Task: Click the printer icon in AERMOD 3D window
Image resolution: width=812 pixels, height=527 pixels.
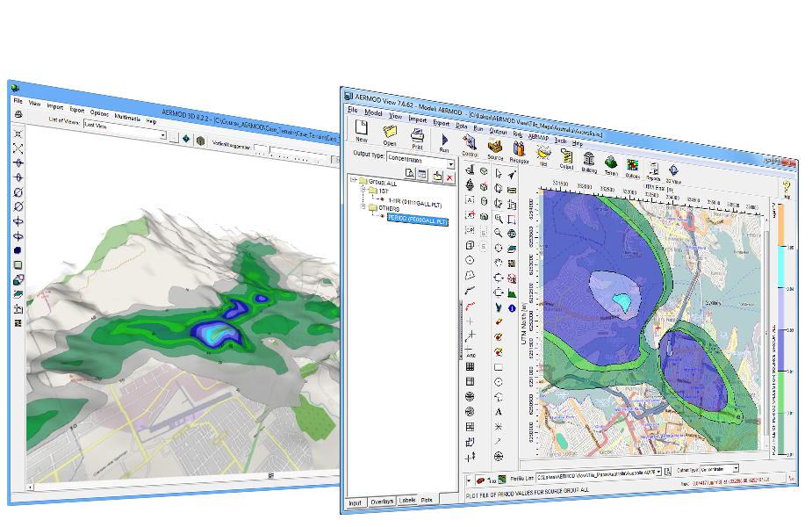Action: point(18,114)
